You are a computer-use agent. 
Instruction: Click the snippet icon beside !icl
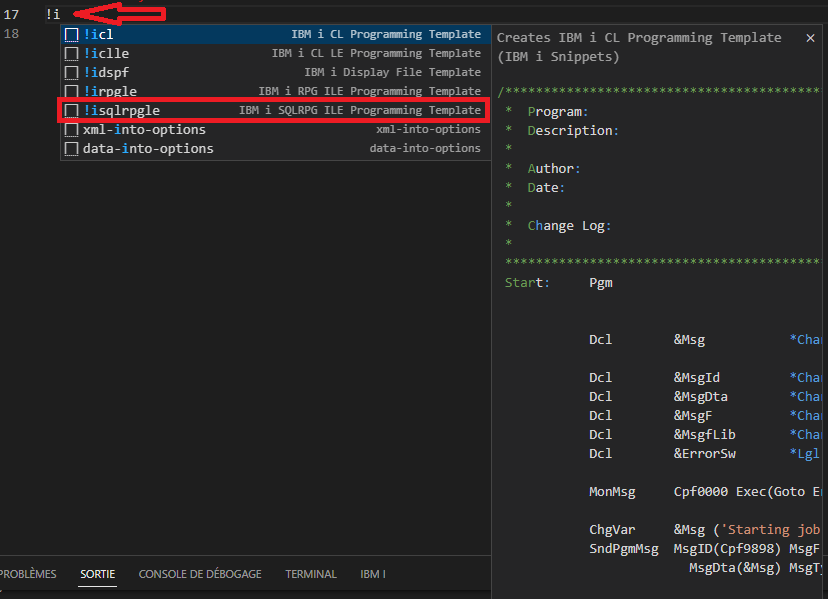coord(71,35)
